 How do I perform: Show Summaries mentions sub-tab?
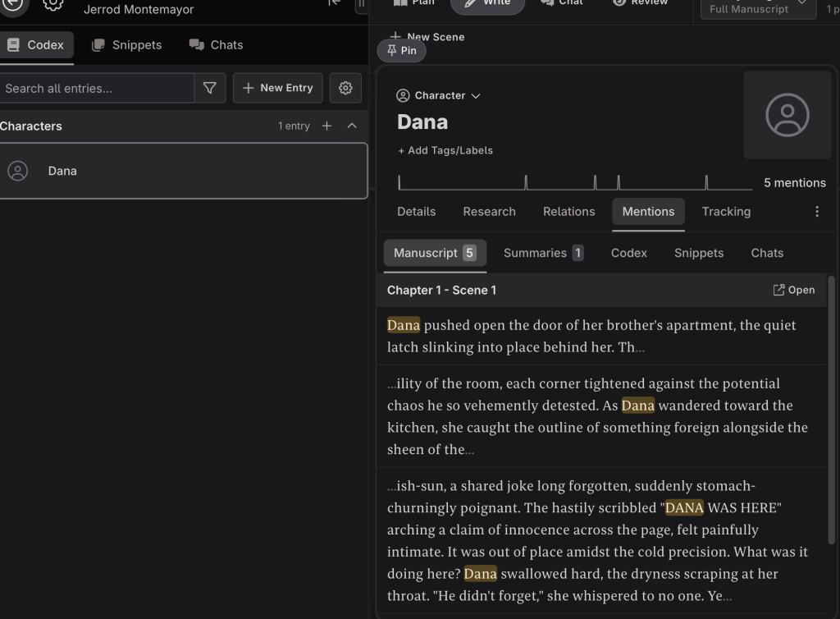pos(543,253)
